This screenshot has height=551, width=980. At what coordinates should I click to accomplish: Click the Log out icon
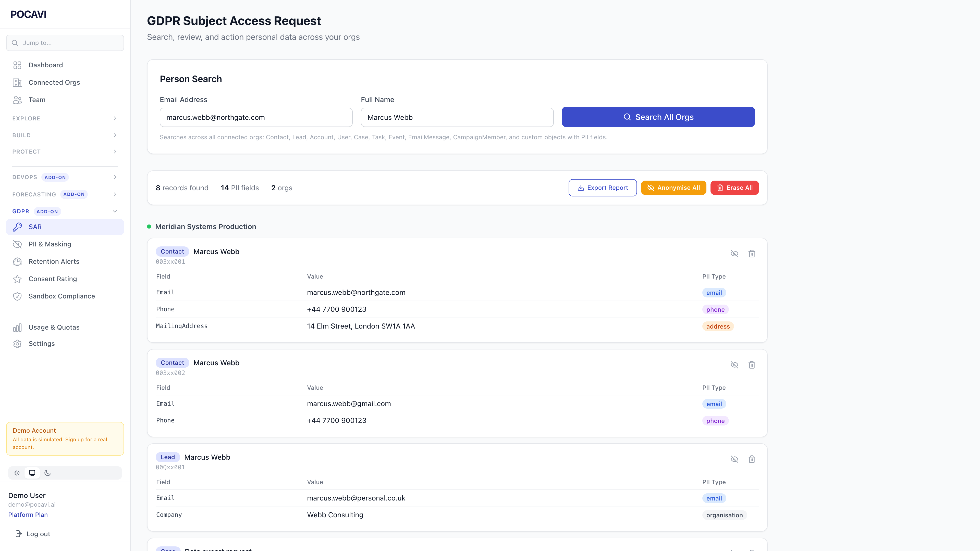pos(19,533)
